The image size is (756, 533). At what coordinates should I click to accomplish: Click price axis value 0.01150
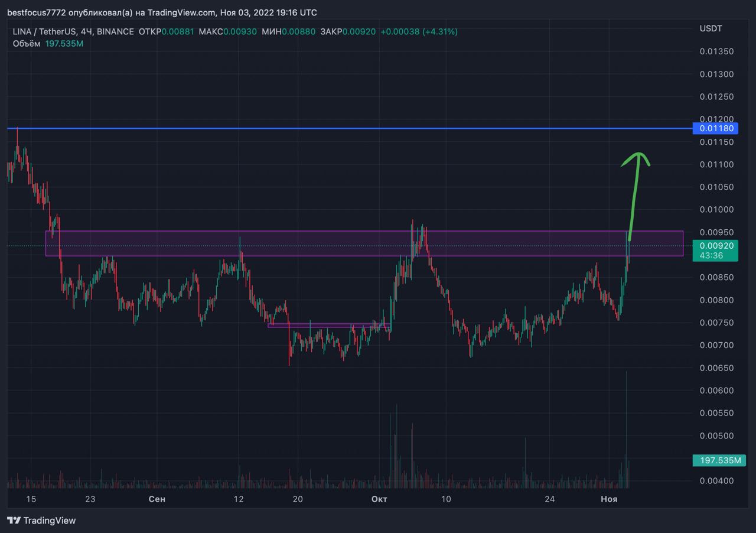[716, 142]
